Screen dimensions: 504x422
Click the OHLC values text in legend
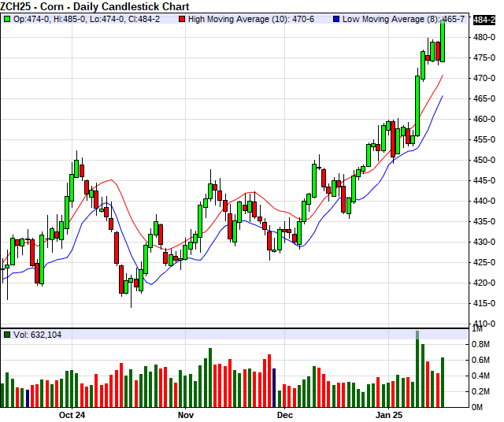[98, 17]
